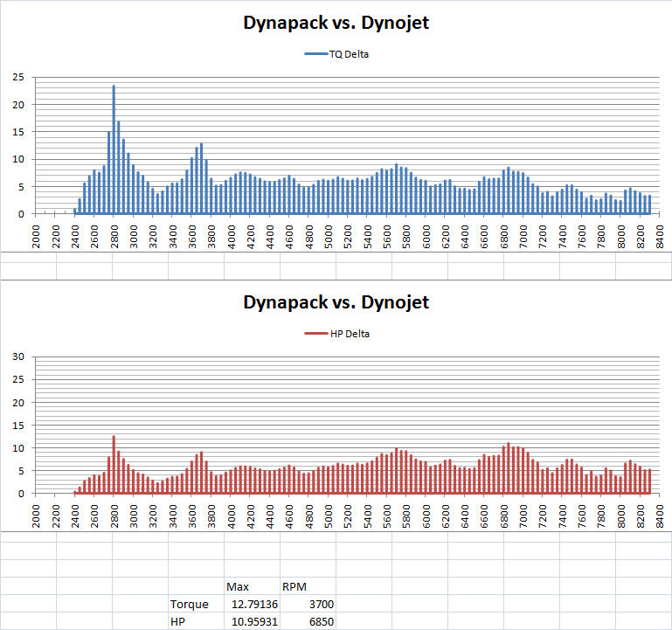Select the RPM column header cell
The height and width of the screenshot is (630, 672).
pos(293,586)
